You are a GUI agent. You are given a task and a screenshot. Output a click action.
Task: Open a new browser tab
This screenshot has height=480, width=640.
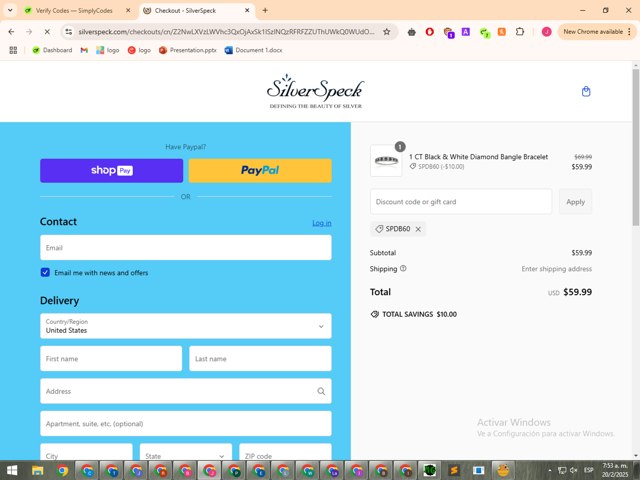[265, 10]
